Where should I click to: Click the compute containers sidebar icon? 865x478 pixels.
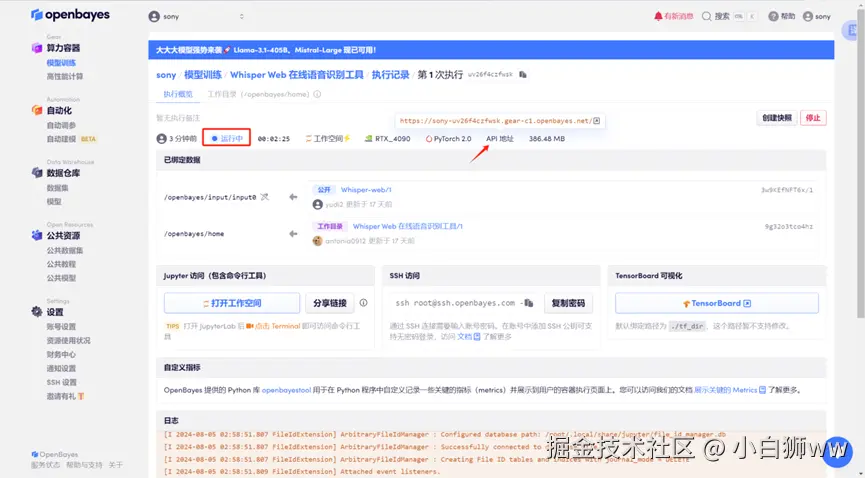click(x=37, y=48)
